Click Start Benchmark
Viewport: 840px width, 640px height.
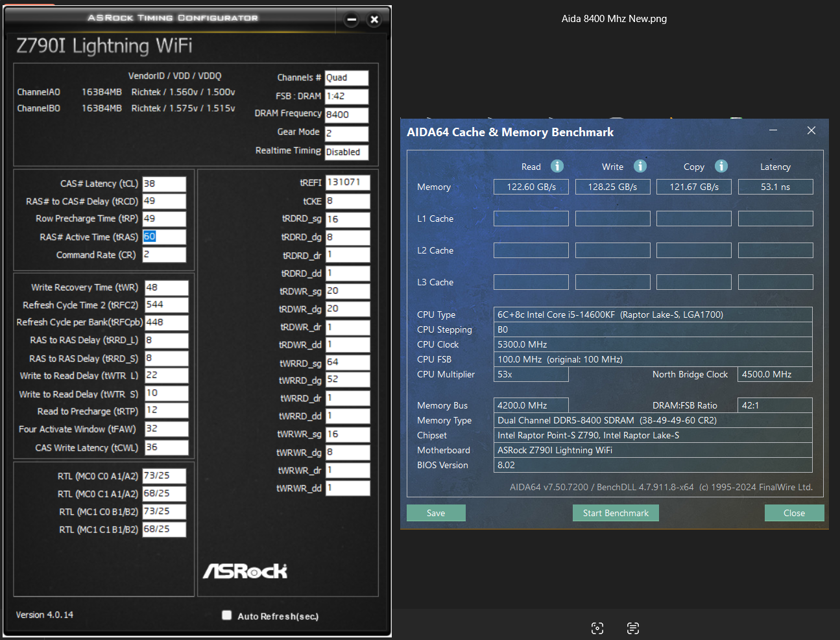pyautogui.click(x=616, y=513)
